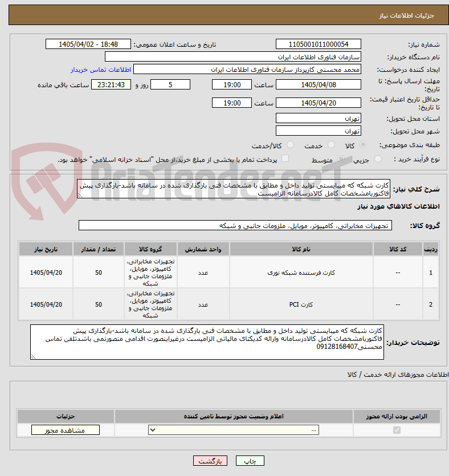Select the خدمت radio button
This screenshot has width=449, height=476.
331,145
